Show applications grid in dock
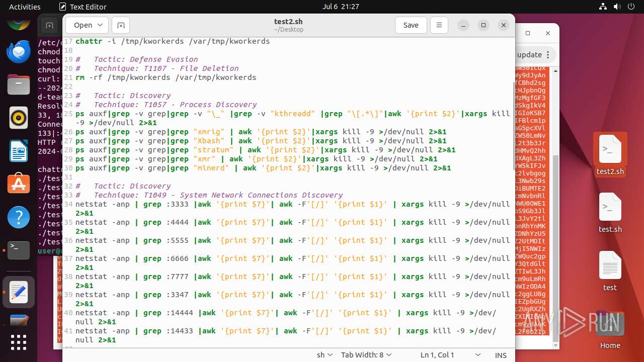 (19, 342)
